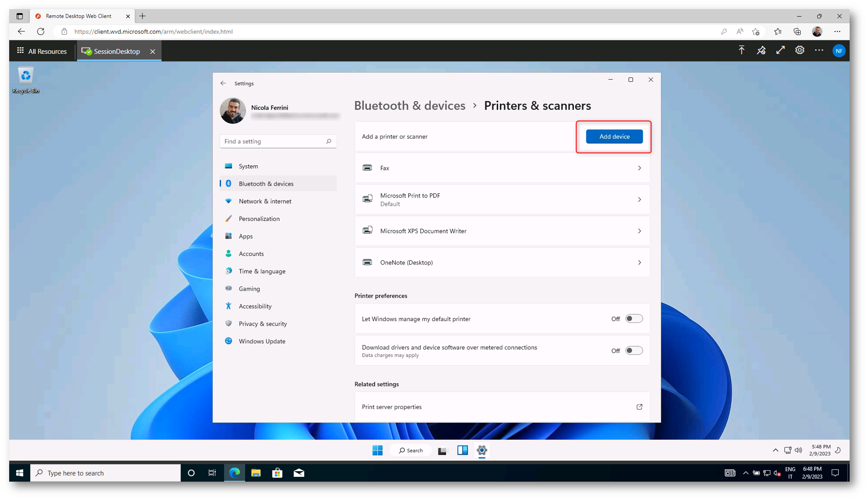Image resolution: width=868 pixels, height=500 pixels.
Task: Toggle download drivers over metered connections
Action: (x=634, y=351)
